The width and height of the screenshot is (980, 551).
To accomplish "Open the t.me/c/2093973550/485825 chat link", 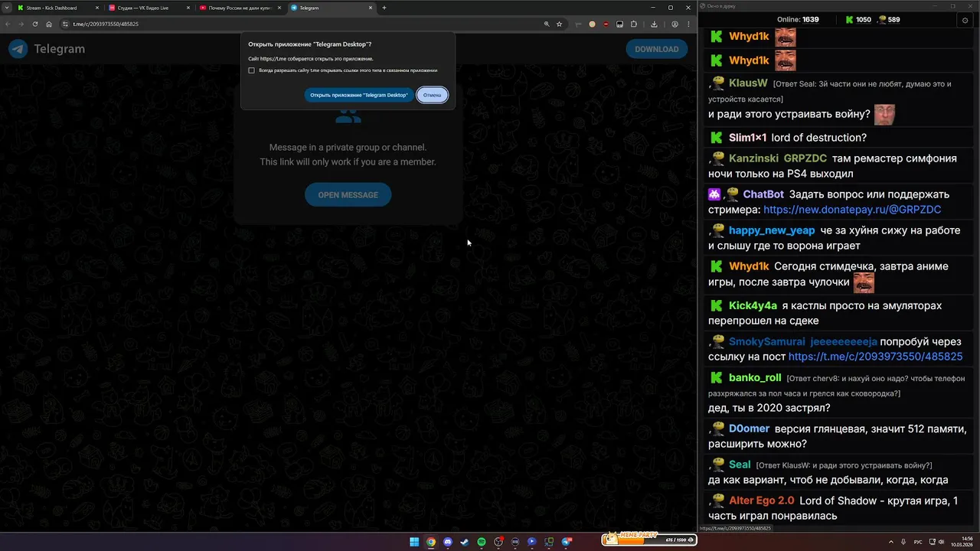I will tap(875, 357).
